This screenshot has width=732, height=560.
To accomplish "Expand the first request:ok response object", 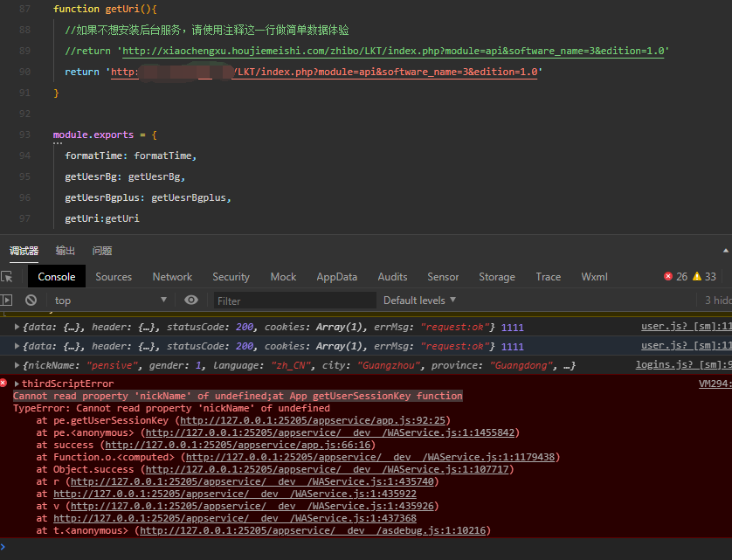I will tap(17, 327).
